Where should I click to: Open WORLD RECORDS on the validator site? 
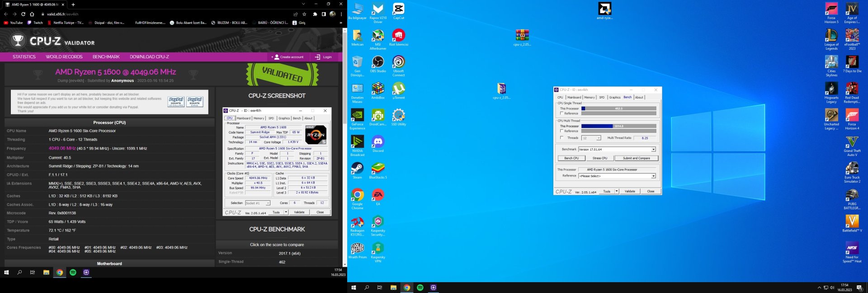point(64,57)
